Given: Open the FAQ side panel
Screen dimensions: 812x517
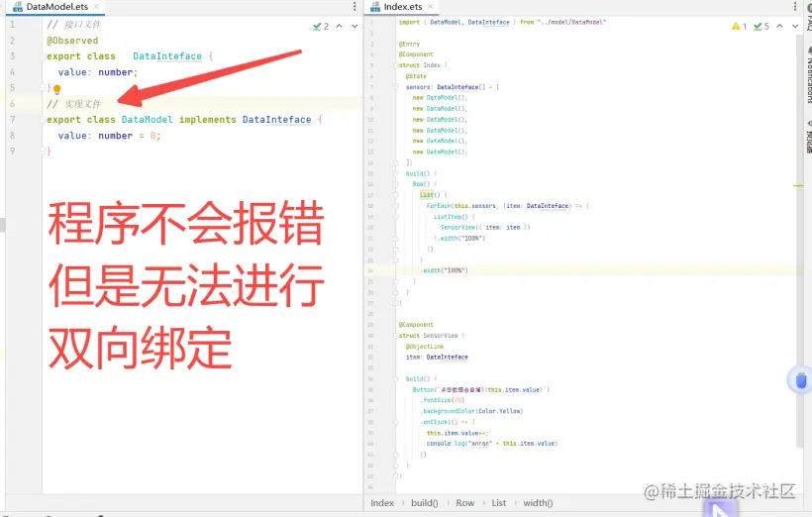Looking at the screenshot, I should tap(808, 16).
